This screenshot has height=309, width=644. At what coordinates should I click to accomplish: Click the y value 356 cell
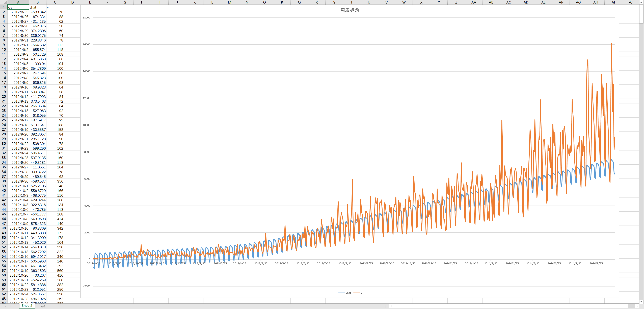coord(55,181)
